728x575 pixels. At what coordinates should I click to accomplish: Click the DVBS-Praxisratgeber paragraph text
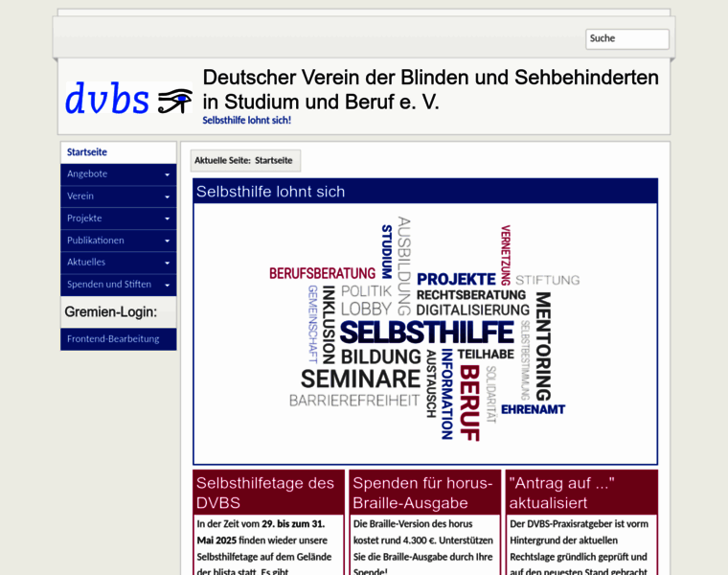click(579, 548)
